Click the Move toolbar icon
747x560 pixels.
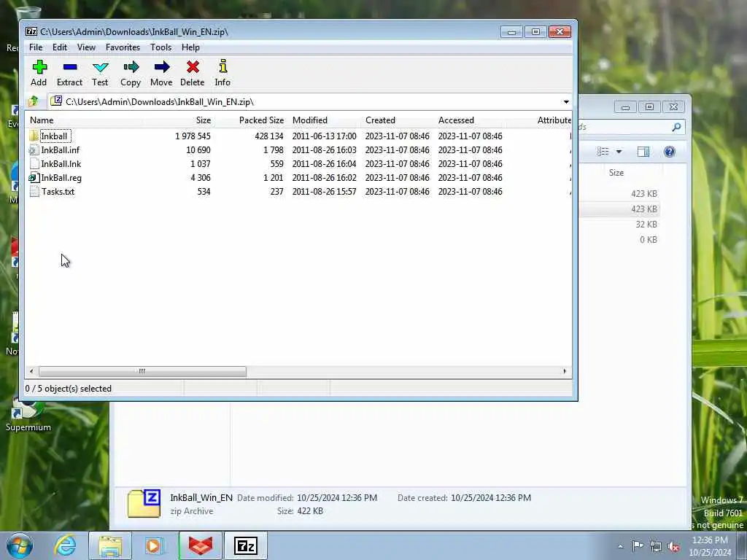click(x=161, y=67)
